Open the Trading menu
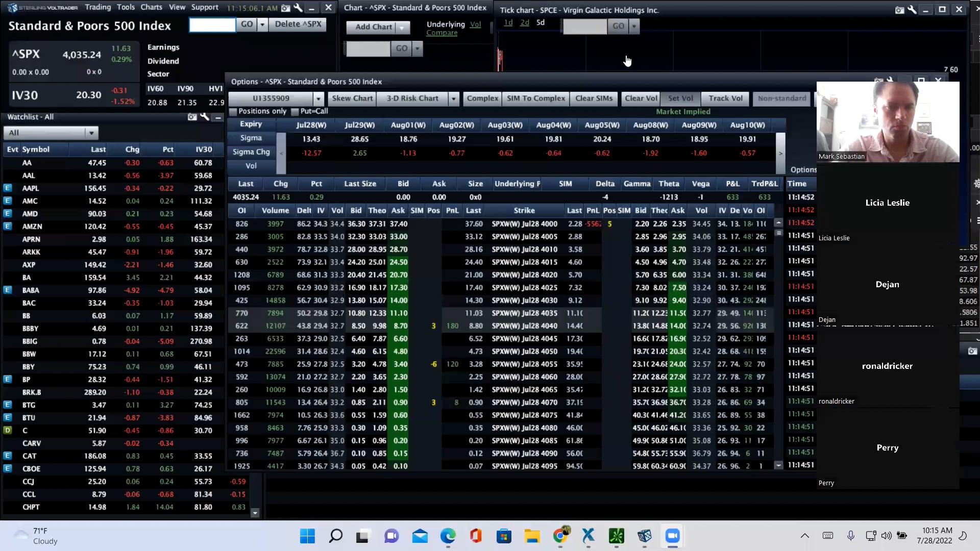 click(98, 7)
